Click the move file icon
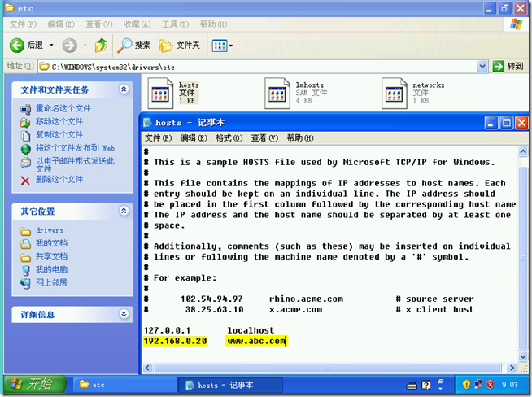The image size is (532, 397). (25, 122)
